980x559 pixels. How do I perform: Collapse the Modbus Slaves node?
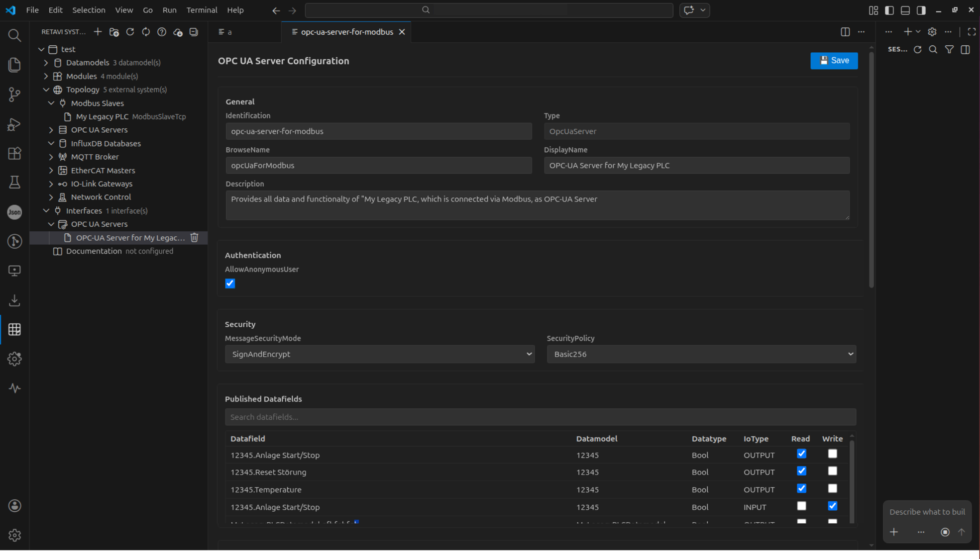51,103
